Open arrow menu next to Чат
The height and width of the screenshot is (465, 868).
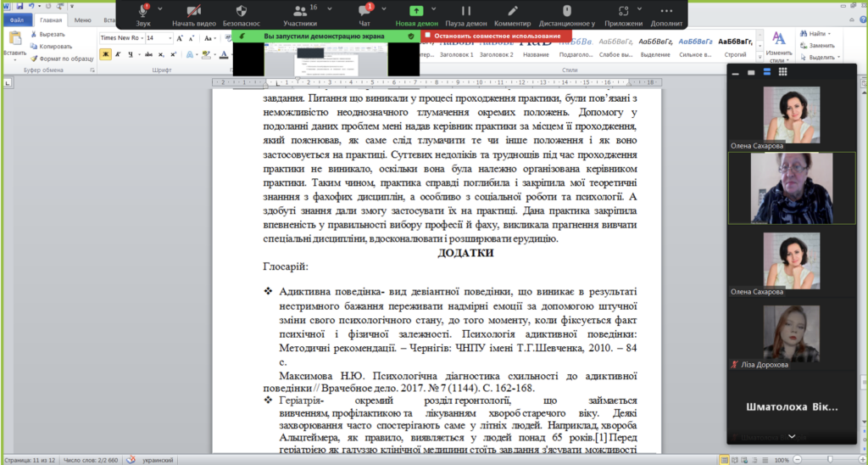point(384,8)
